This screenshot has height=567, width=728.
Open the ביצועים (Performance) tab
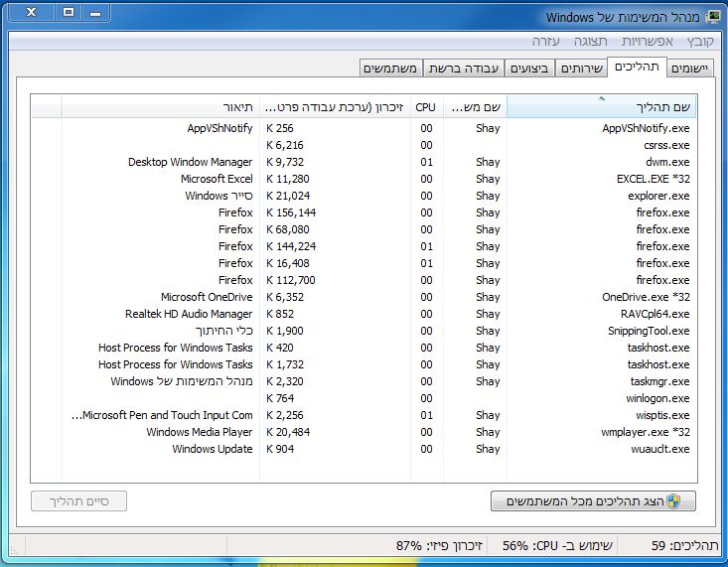click(x=529, y=69)
